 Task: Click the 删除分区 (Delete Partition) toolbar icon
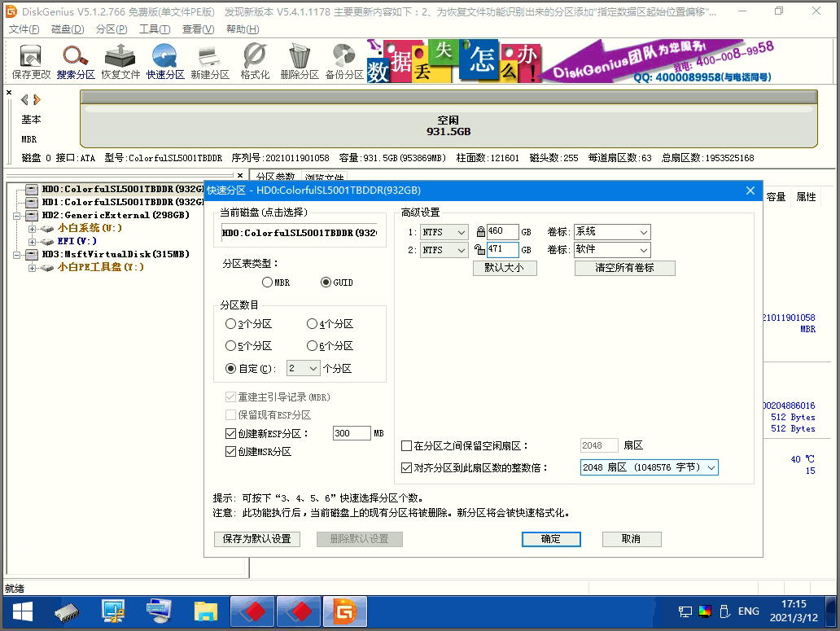[x=299, y=62]
